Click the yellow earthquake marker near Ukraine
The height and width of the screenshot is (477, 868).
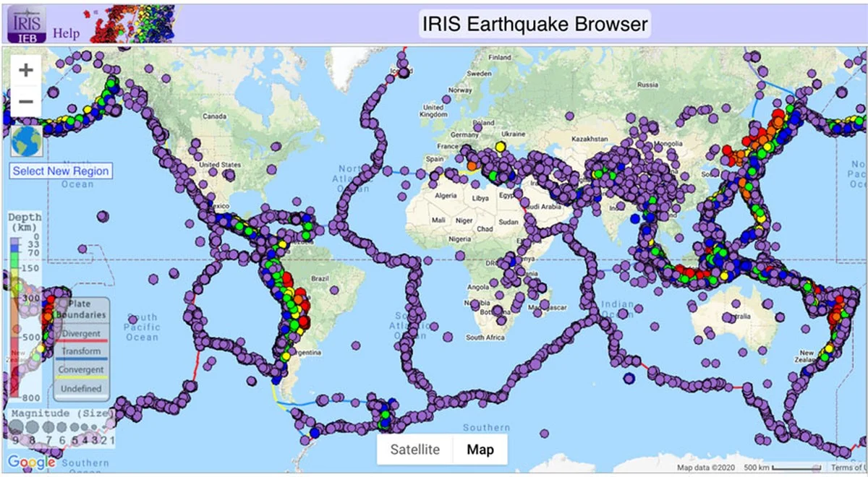[500, 147]
